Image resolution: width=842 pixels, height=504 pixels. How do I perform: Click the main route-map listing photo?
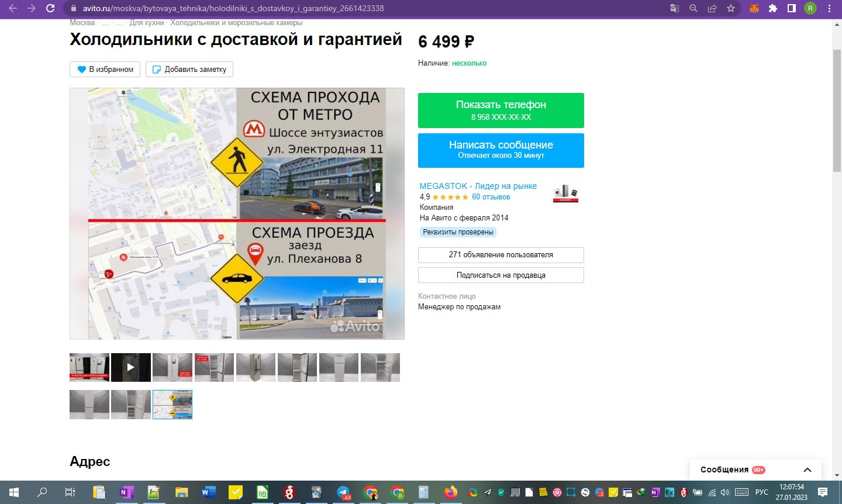[x=237, y=213]
